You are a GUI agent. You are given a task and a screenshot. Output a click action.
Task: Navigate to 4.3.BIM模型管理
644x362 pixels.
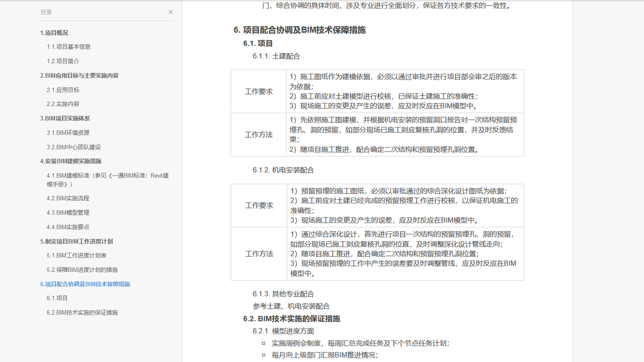coord(68,213)
